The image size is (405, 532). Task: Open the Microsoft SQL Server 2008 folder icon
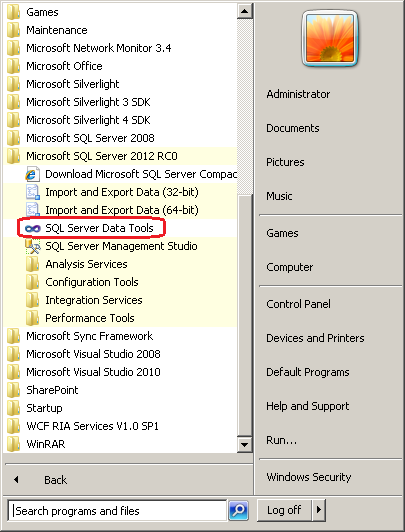(14, 138)
